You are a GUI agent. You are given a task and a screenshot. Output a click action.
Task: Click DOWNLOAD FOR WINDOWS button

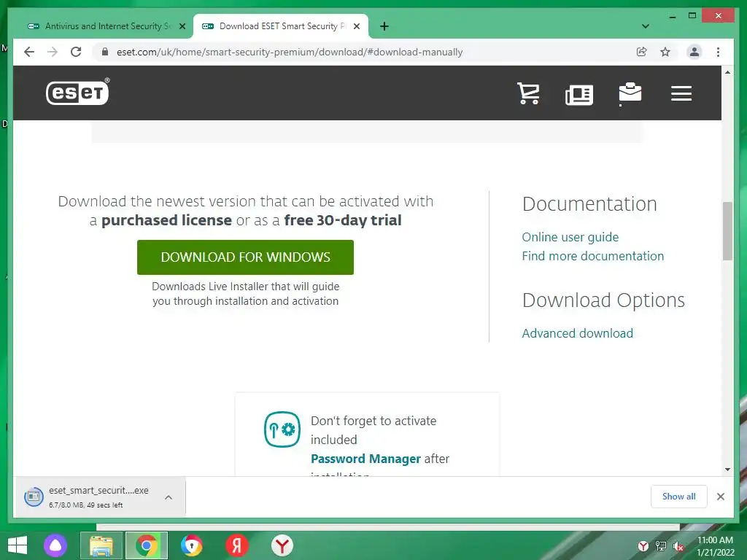tap(245, 257)
